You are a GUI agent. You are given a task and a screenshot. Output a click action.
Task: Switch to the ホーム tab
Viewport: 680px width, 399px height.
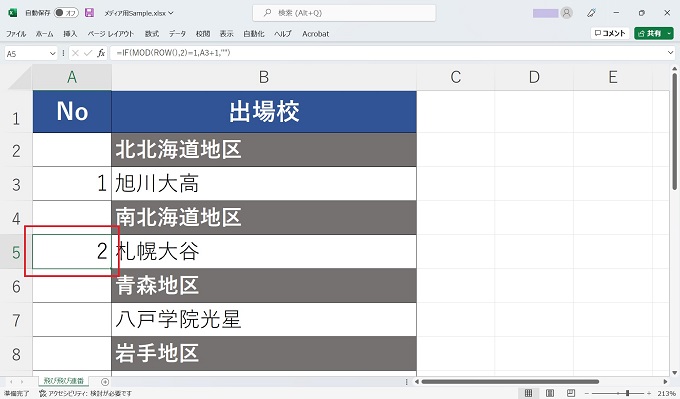click(44, 34)
